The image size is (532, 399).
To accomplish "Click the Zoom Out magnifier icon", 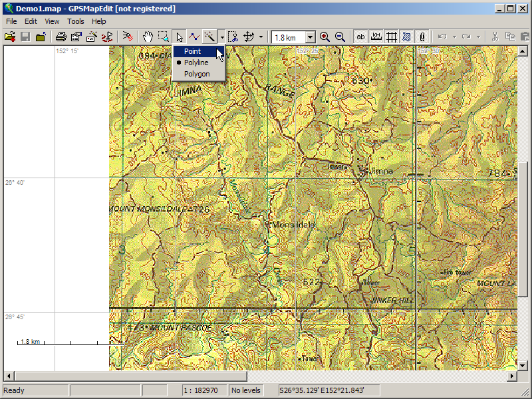I will tap(340, 37).
